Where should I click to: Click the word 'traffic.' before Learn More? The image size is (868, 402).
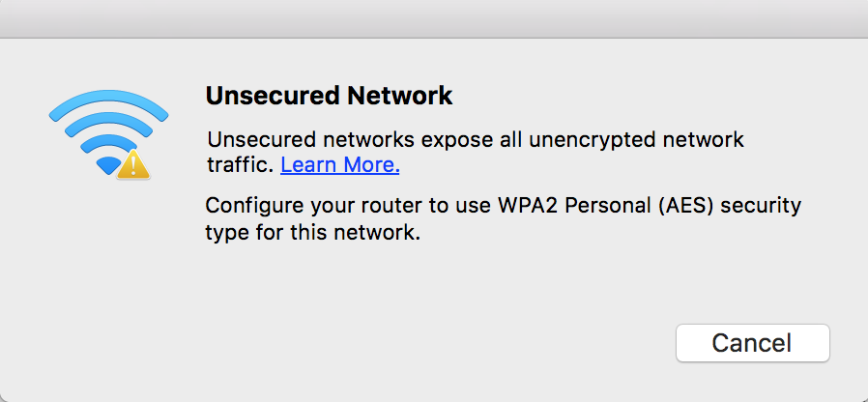(241, 165)
